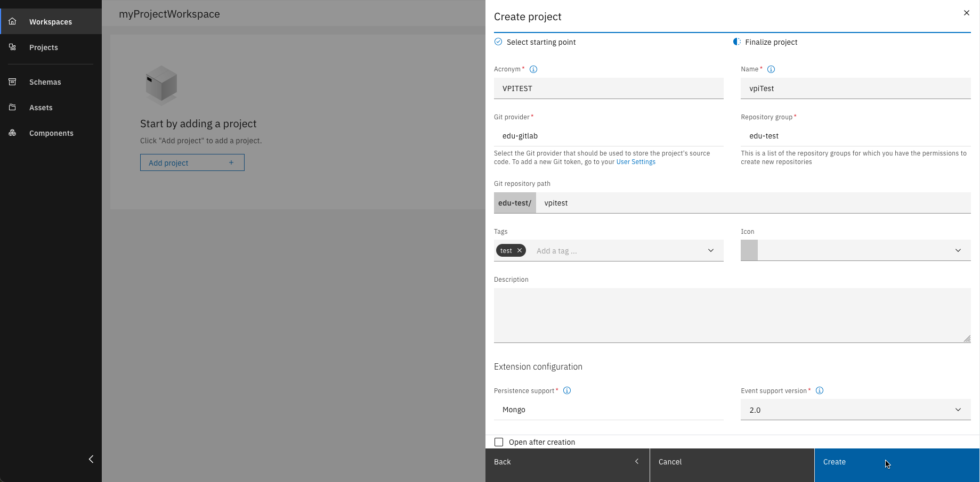Collapse the left sidebar with the chevron
This screenshot has height=482, width=980.
91,459
